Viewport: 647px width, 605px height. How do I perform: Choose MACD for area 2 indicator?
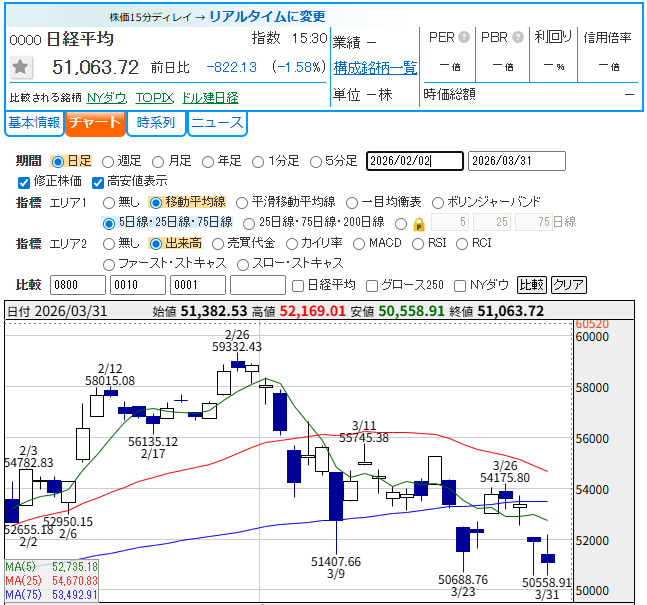click(x=359, y=243)
